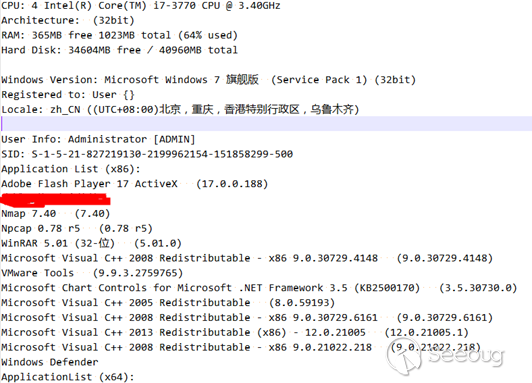Click the Architecture (32bit) line
The height and width of the screenshot is (383, 532).
tap(68, 20)
